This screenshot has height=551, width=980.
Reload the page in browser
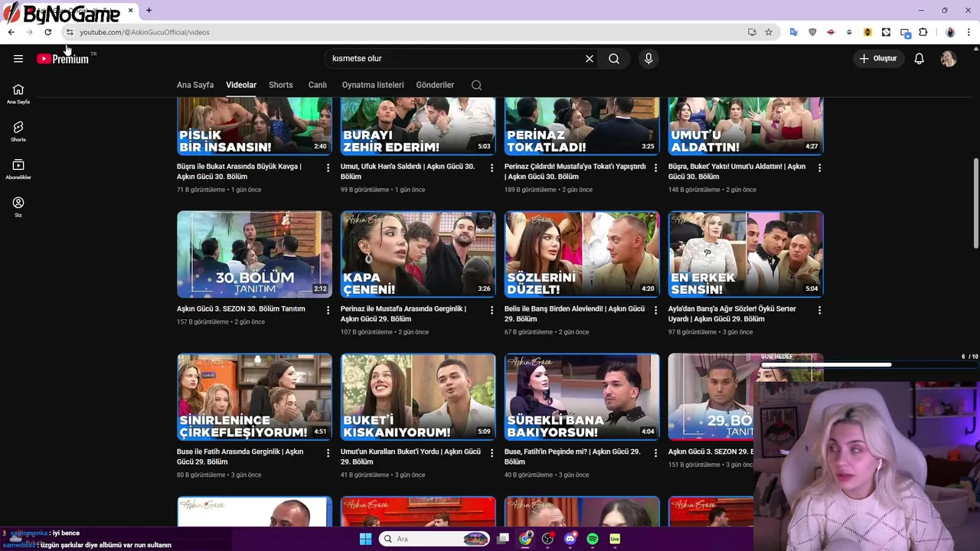point(47,32)
